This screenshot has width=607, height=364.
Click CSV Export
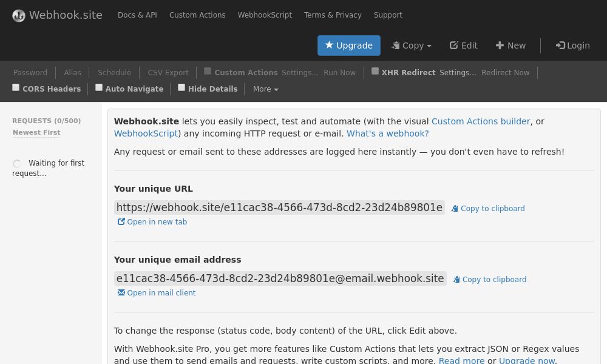pos(168,73)
